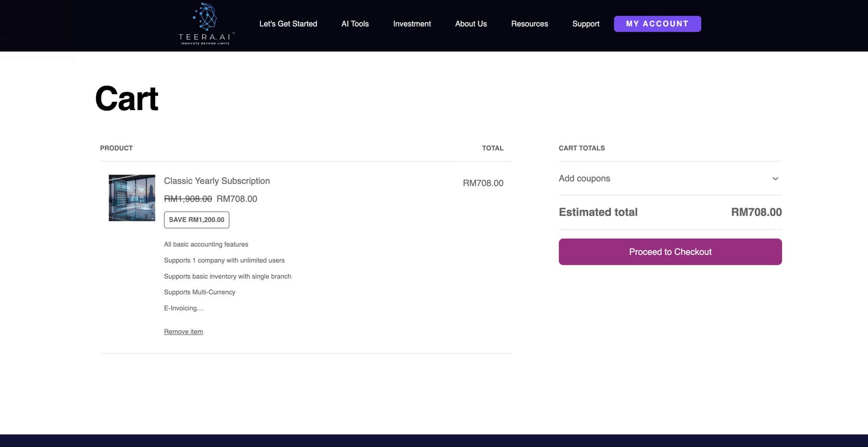
Task: Click the MY ACCOUNT button
Action: click(657, 24)
